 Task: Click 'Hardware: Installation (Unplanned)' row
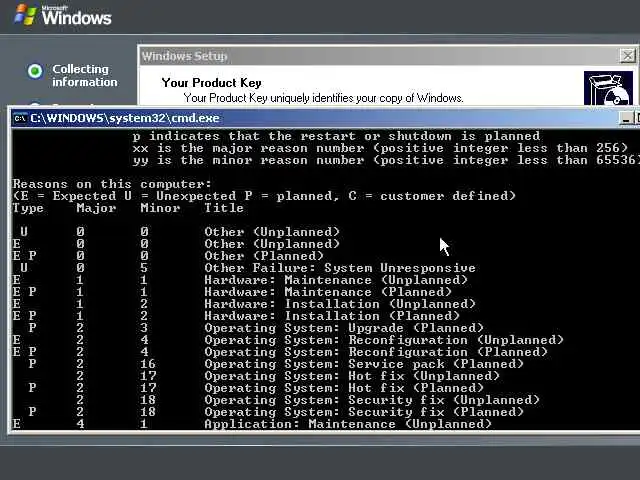(244, 304)
